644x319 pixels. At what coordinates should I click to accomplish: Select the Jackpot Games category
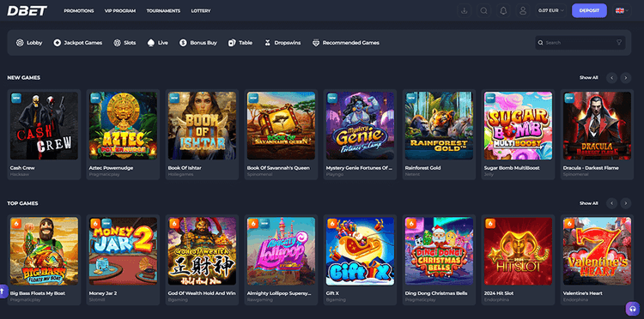[x=77, y=43]
